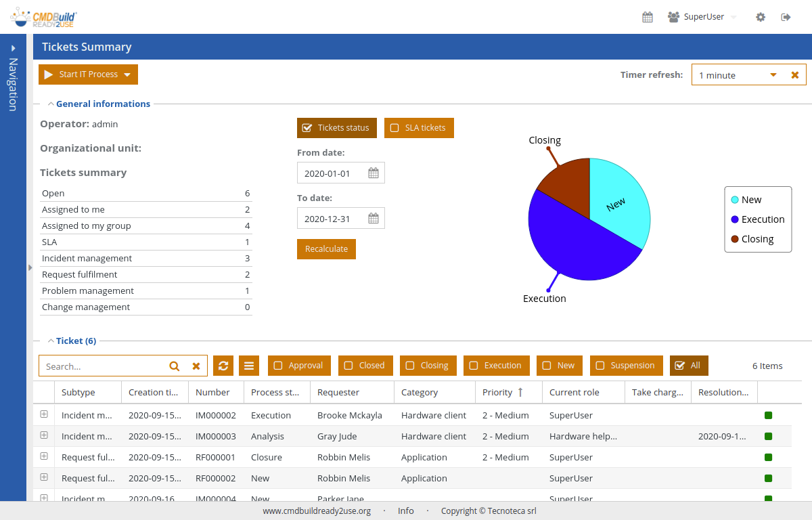Open the ticket grid menu icon
812x520 pixels.
pyautogui.click(x=249, y=366)
